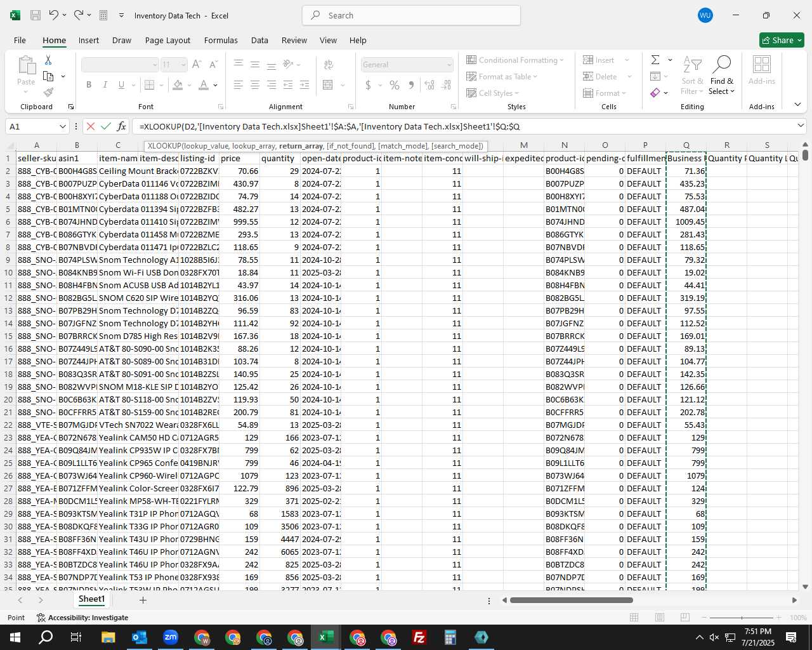Open the File menu
This screenshot has width=812, height=650.
pos(20,40)
